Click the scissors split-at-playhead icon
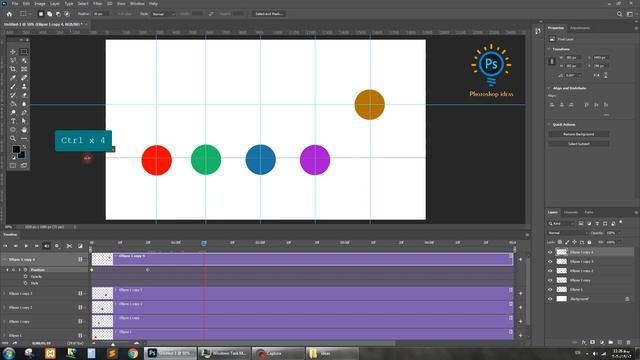 (69, 246)
